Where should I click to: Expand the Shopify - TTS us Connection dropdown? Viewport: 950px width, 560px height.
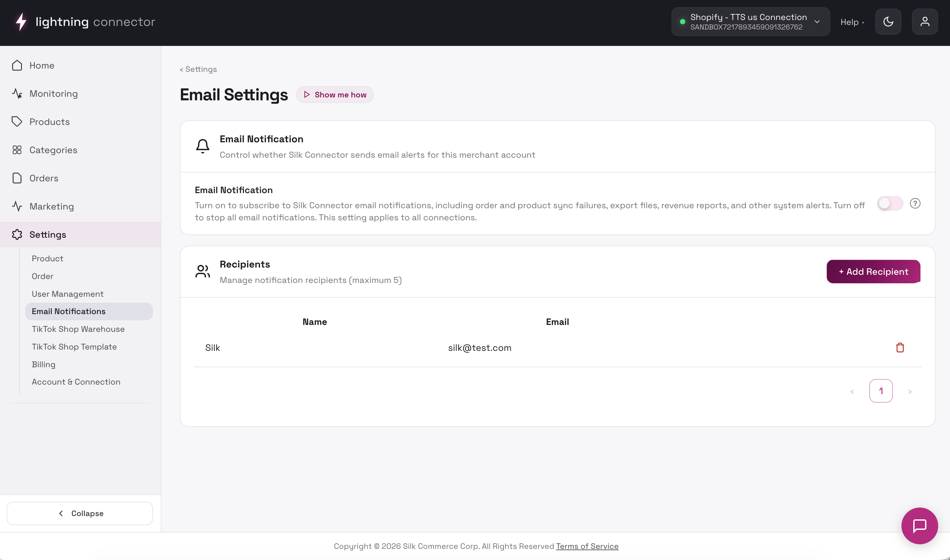pos(750,22)
